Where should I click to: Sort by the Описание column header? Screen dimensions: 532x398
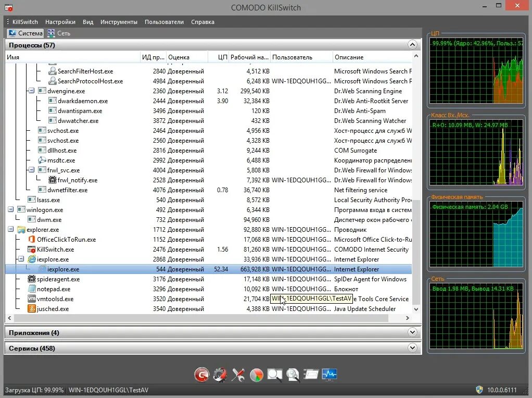point(373,57)
